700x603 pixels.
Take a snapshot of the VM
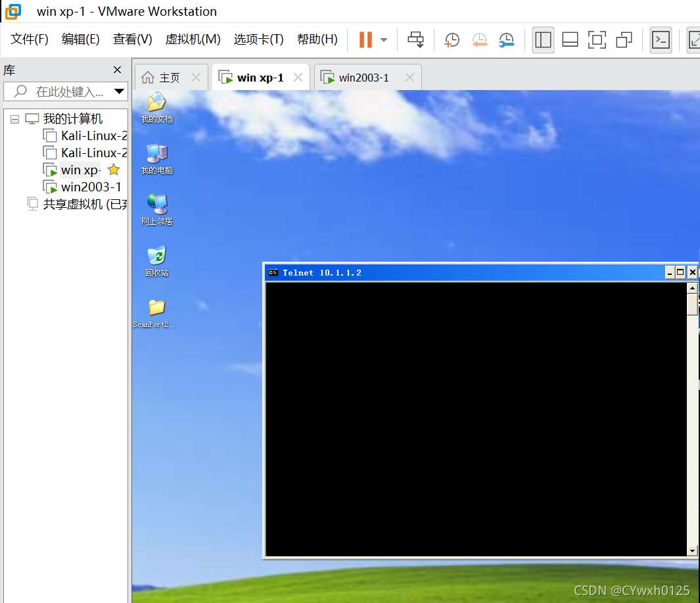coord(452,39)
